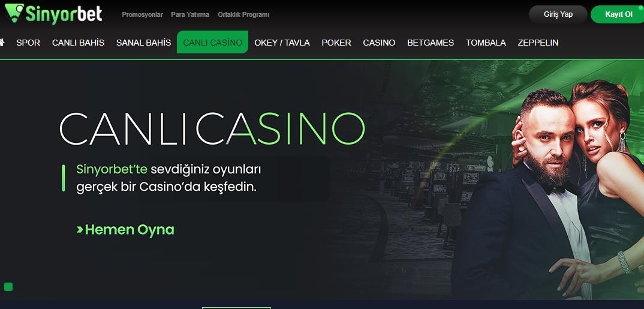
Task: Click the Kayıt Ol button
Action: coord(619,14)
